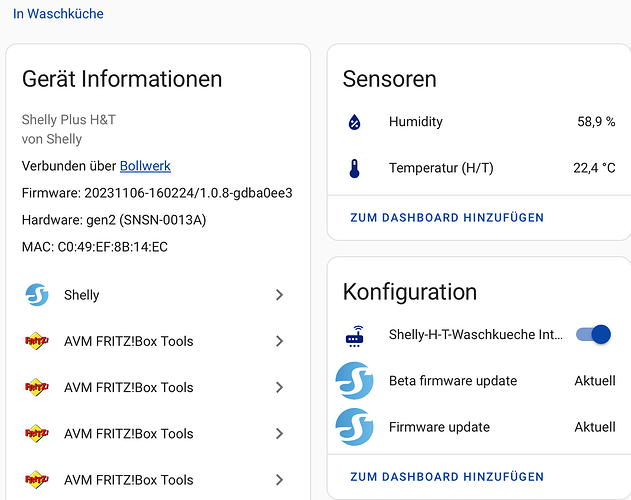Open the Shelly-H-T-Waschkueche Int... entity label
Screen dimensions: 631x500
[x=476, y=335]
